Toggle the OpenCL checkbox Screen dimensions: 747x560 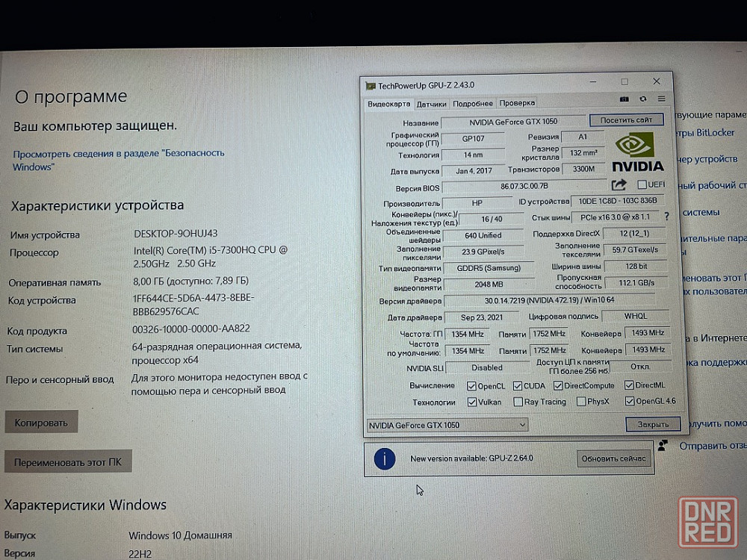pyautogui.click(x=471, y=386)
